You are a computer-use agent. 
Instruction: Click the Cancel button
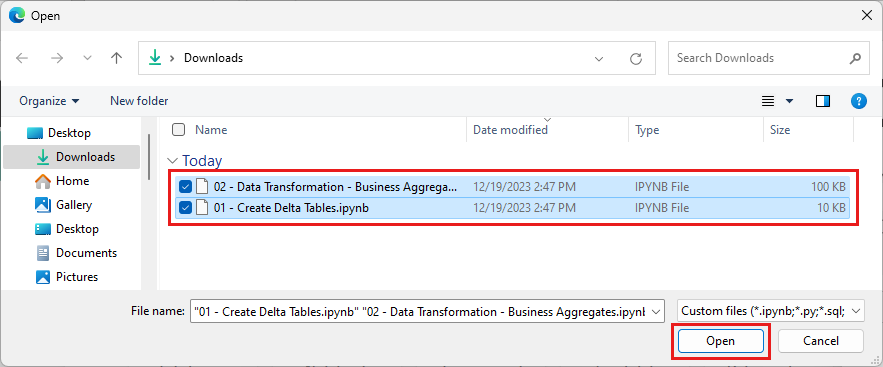pyautogui.click(x=821, y=341)
